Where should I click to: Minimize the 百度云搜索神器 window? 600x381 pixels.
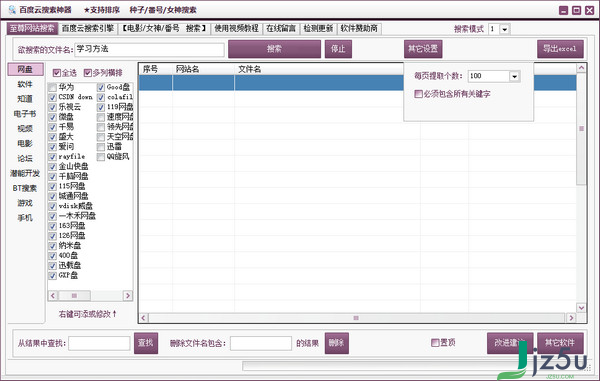coord(563,10)
